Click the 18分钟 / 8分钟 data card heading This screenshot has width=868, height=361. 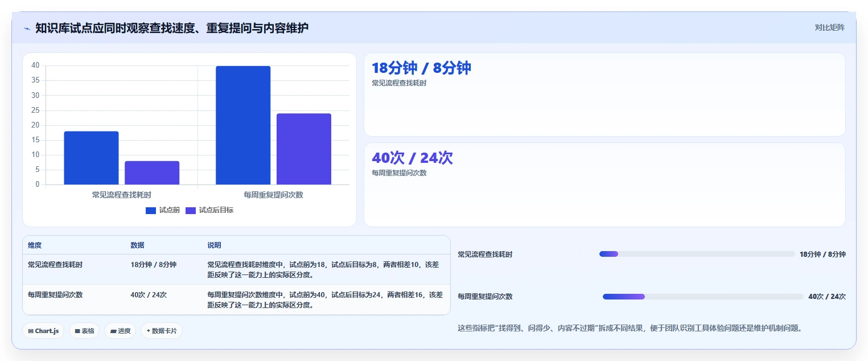(421, 68)
